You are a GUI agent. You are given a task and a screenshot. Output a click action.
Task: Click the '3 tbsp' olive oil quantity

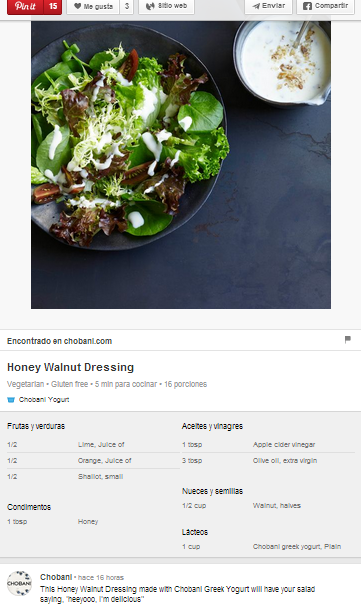pos(192,461)
